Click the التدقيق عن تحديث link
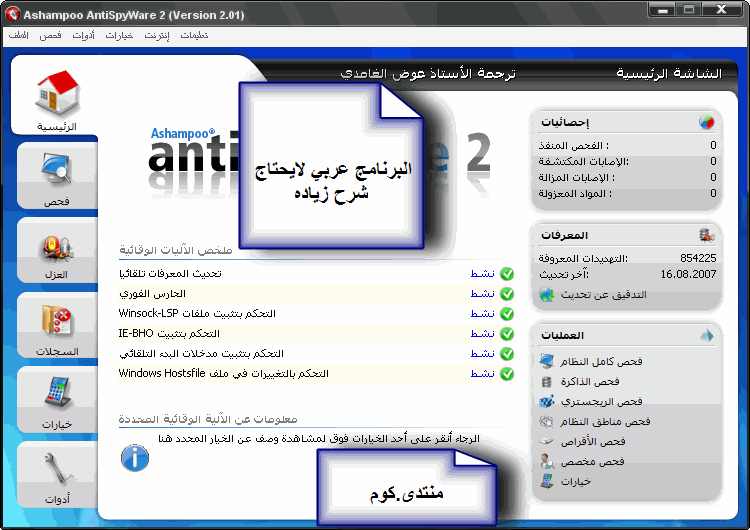 pos(604,295)
